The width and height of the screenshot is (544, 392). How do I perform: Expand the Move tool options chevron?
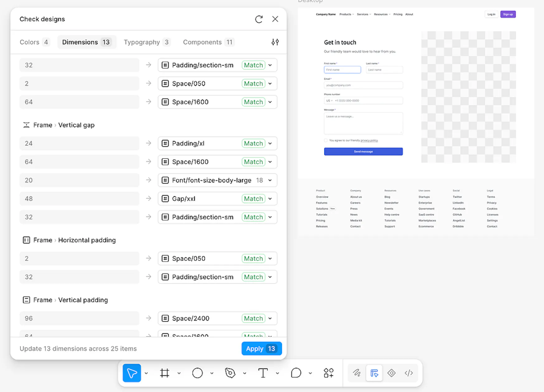click(146, 373)
